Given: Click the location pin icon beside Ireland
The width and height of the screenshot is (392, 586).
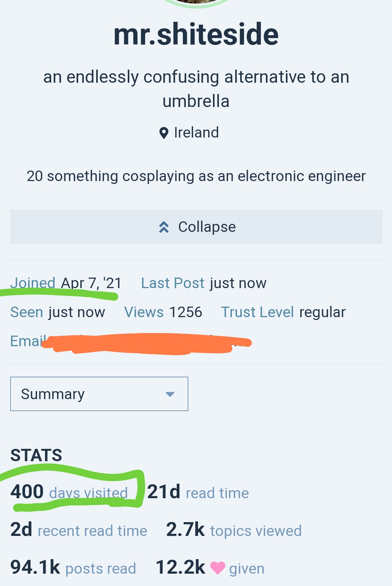Looking at the screenshot, I should click(164, 133).
